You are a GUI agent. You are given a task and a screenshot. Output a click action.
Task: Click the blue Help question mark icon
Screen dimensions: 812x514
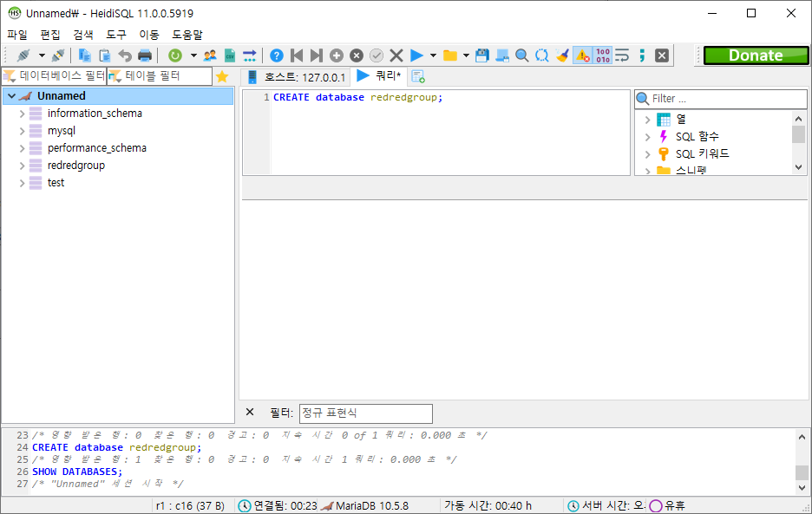276,55
